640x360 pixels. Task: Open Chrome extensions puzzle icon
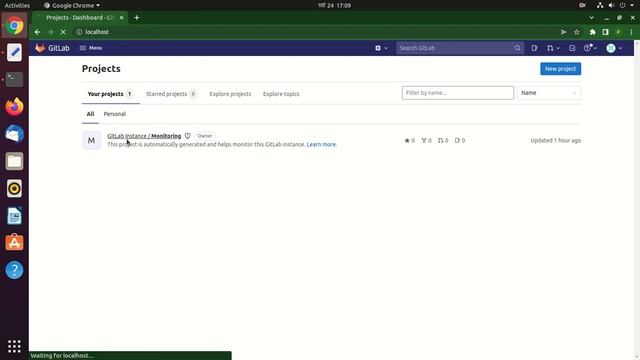coord(593,32)
